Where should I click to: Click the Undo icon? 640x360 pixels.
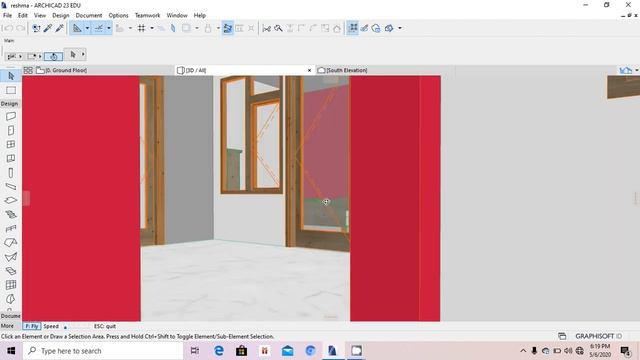pyautogui.click(x=8, y=28)
